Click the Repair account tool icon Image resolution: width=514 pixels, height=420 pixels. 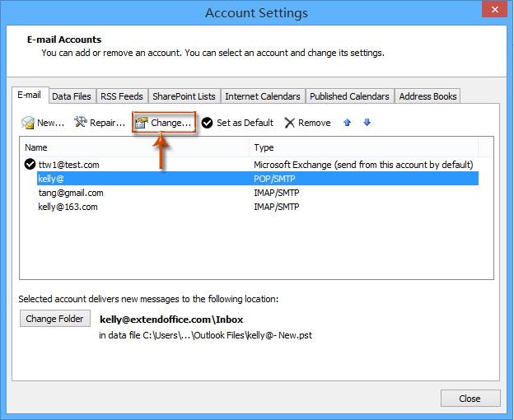(81, 123)
